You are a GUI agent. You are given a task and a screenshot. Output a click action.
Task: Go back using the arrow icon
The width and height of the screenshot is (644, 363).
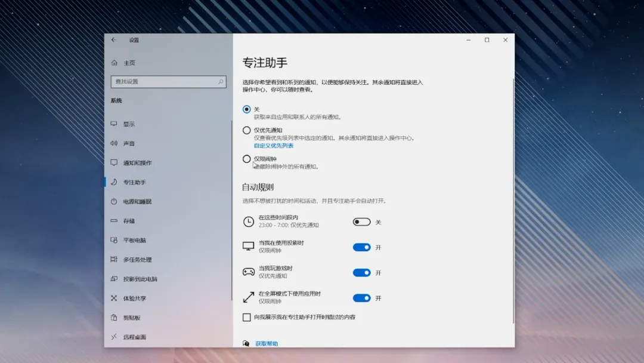click(113, 40)
